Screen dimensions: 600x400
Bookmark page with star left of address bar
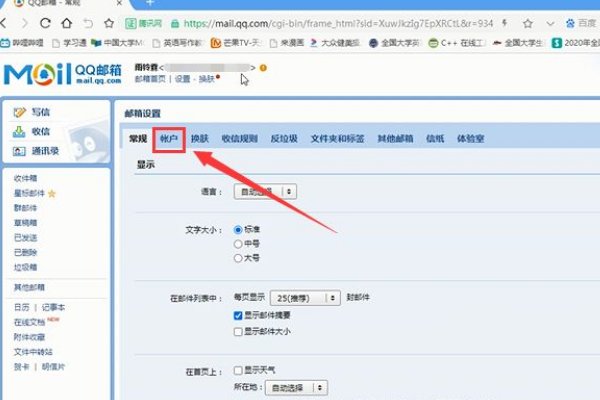tap(109, 23)
